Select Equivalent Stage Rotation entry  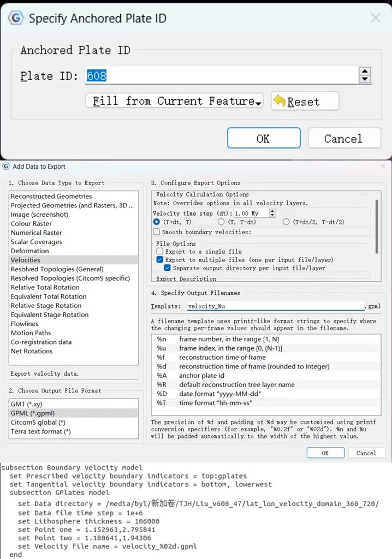point(74,314)
